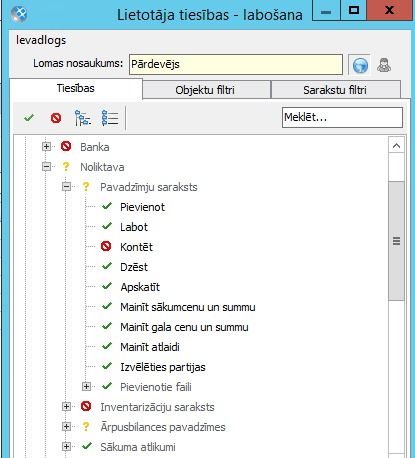Select the Inventarizāciju saraksts row
Screen dimensions: 415x458
157,407
